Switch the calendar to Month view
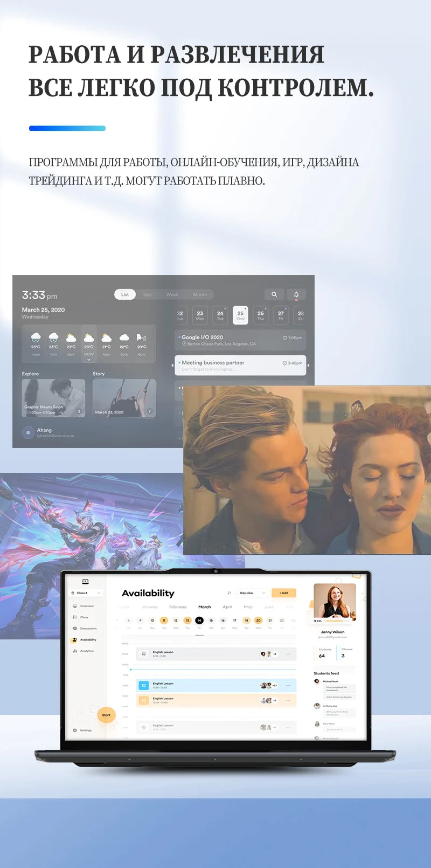The height and width of the screenshot is (868, 431). pos(200,294)
